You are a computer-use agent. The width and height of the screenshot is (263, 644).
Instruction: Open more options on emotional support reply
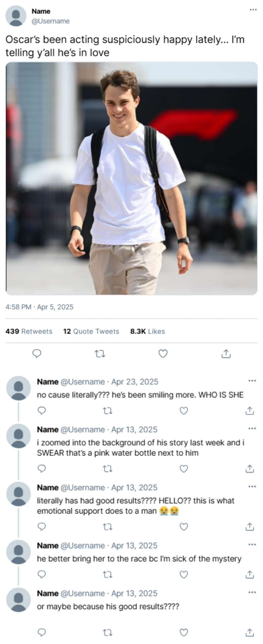[x=252, y=487]
